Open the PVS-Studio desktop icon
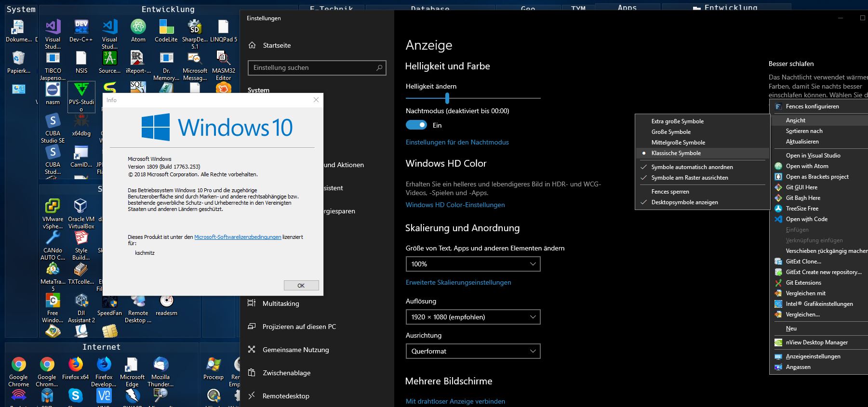Viewport: 868px width, 407px height. point(81,97)
